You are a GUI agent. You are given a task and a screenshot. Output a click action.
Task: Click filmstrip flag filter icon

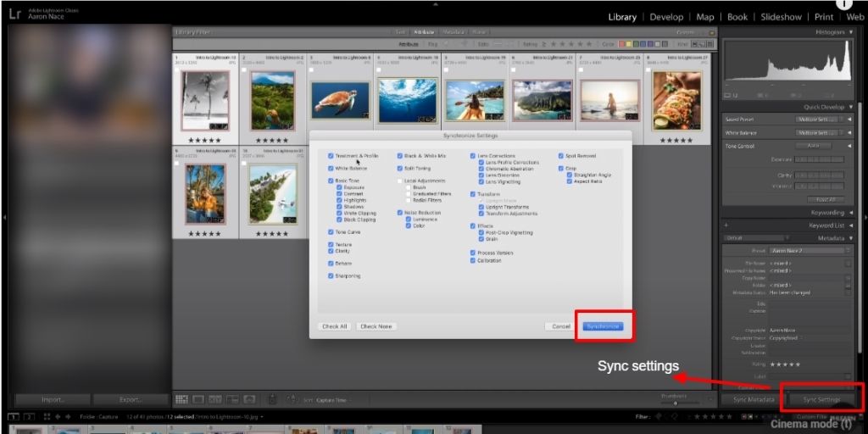[x=659, y=416]
